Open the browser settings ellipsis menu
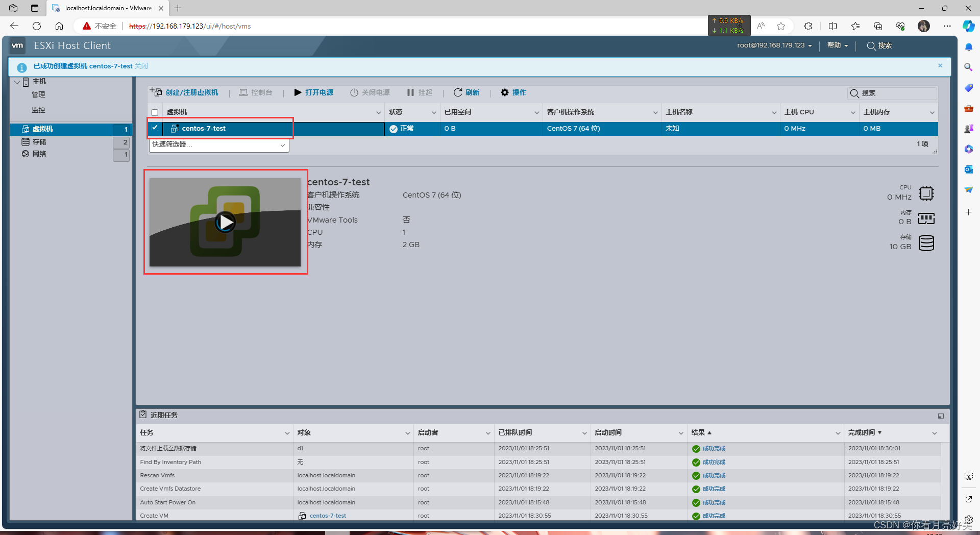Screen dimensions: 980x535 point(947,26)
